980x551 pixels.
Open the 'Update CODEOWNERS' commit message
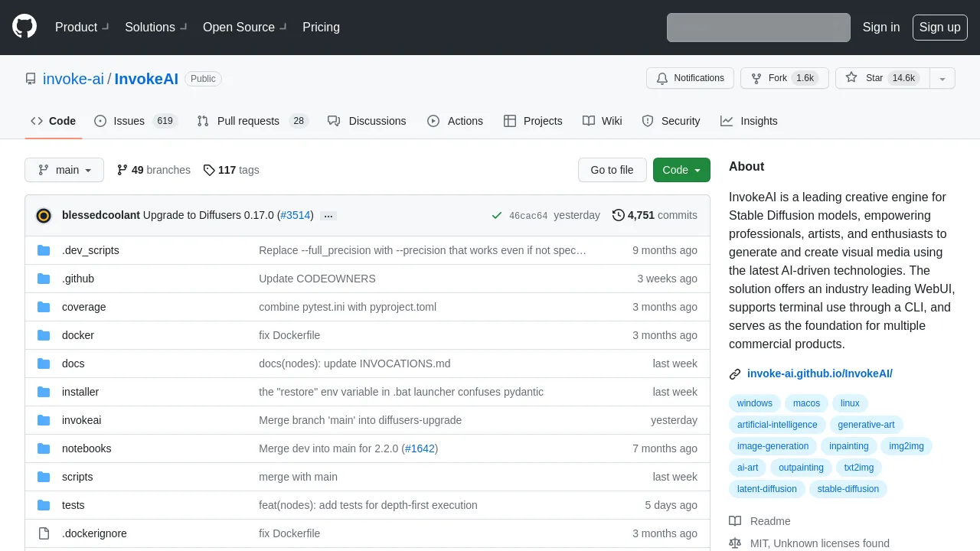point(317,279)
